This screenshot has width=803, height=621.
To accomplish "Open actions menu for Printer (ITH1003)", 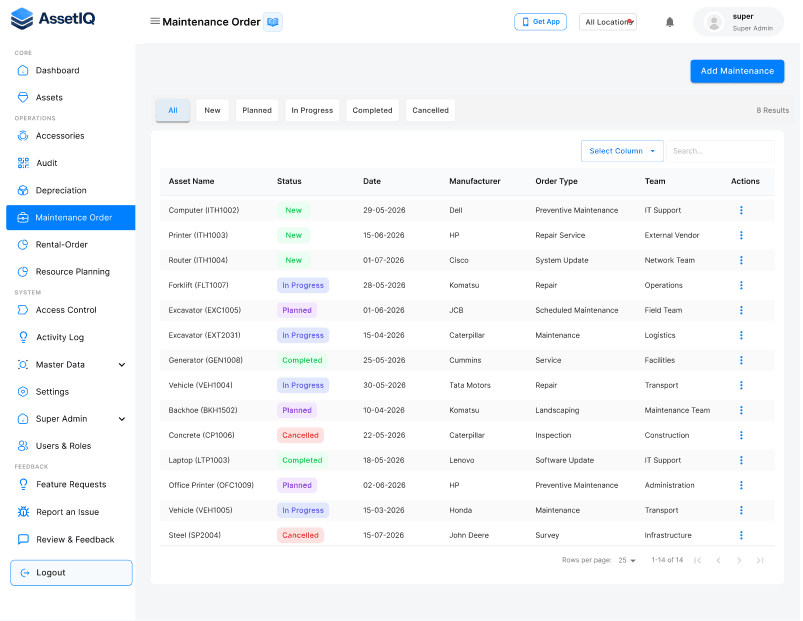I will point(741,235).
